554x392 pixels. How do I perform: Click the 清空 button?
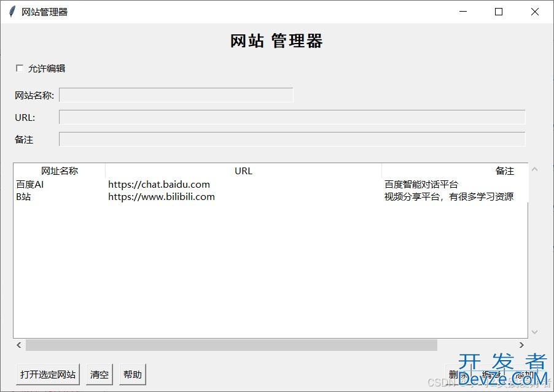click(x=99, y=374)
